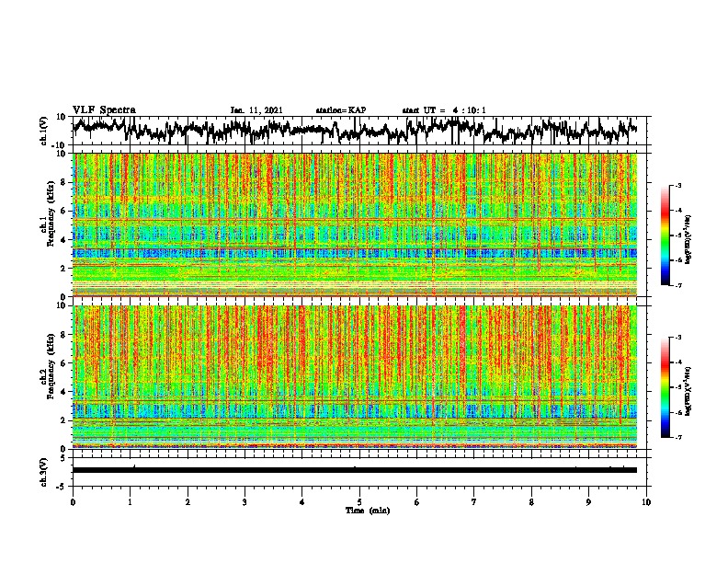Click the date text "Jan. 11, 2021"
728x563 pixels.
[256, 110]
